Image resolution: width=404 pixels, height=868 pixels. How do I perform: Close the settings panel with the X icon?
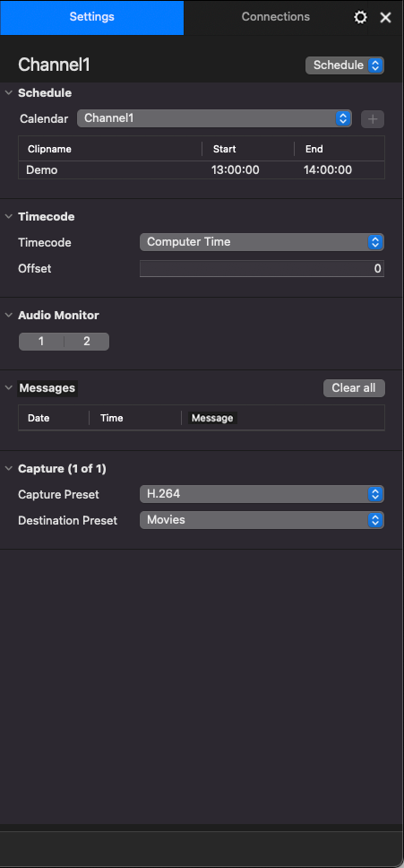tap(386, 17)
